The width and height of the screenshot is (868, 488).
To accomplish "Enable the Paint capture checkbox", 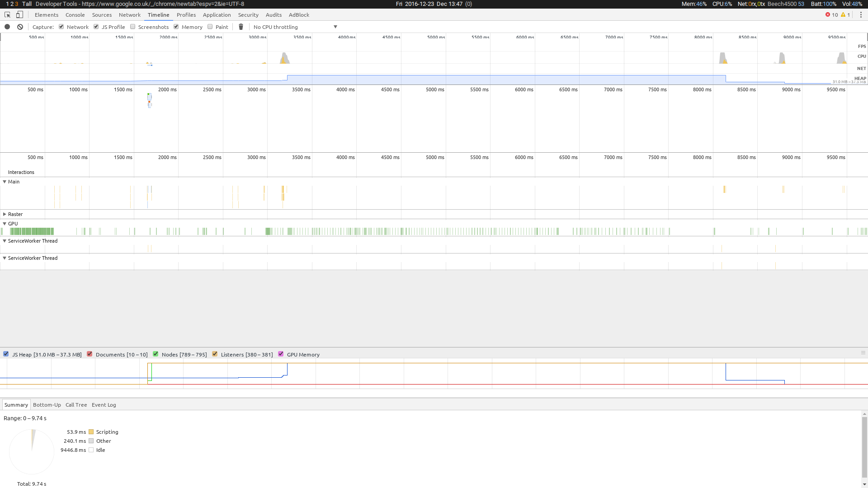I will pos(210,27).
